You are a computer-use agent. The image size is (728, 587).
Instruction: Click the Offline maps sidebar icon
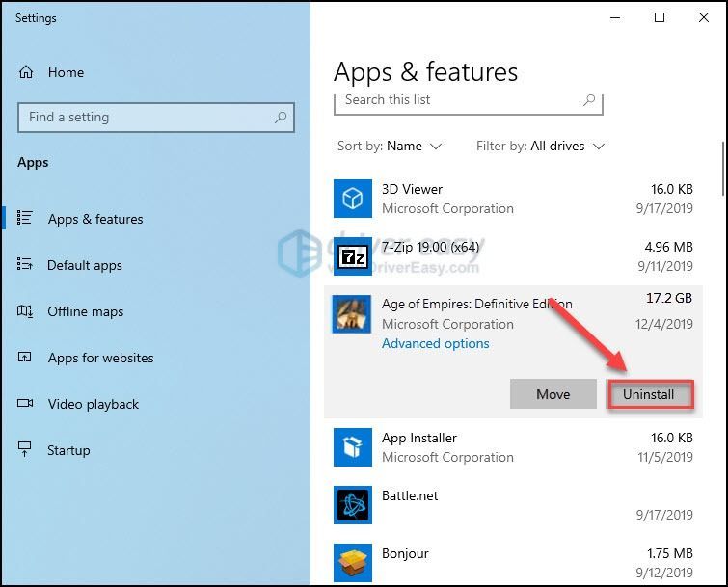point(25,311)
